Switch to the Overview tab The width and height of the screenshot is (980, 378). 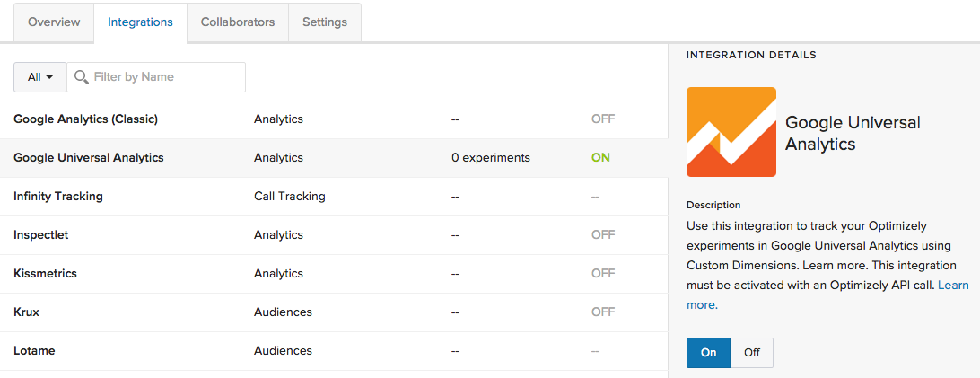pos(55,22)
